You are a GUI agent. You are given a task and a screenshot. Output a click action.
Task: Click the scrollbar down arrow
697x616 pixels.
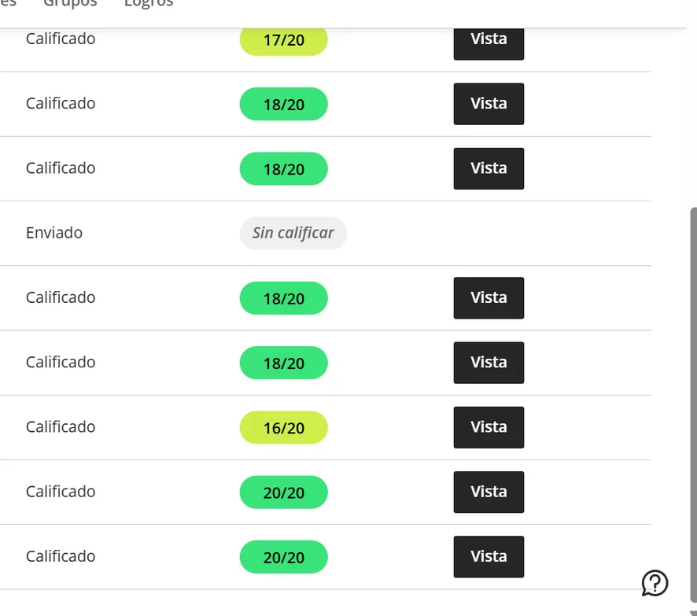click(693, 612)
